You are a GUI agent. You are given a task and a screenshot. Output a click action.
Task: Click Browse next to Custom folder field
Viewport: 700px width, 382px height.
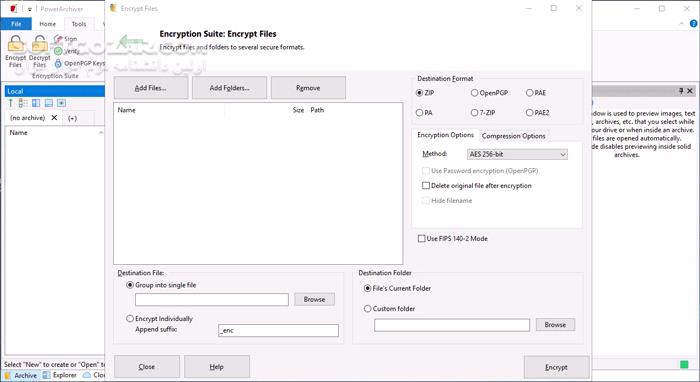(555, 325)
